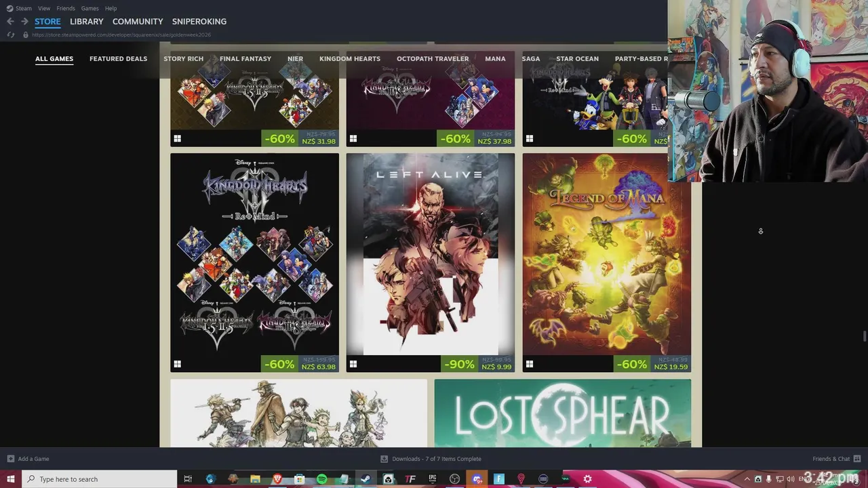Click the microphone tray icon
This screenshot has height=488, width=868.
click(x=768, y=479)
